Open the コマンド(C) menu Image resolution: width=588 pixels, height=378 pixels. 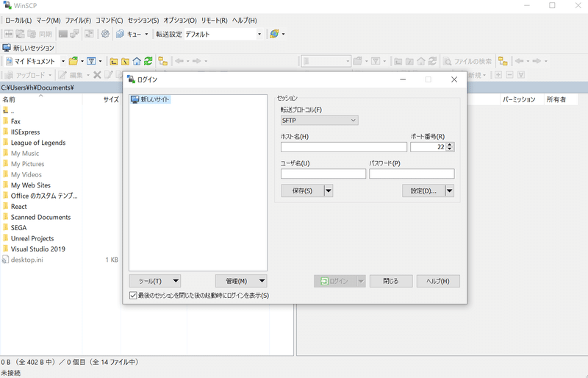(x=109, y=21)
